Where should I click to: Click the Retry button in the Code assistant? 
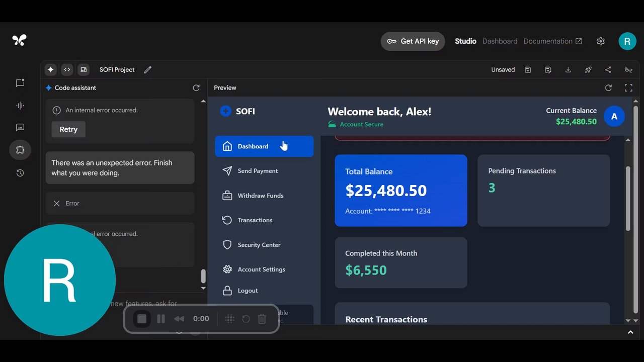click(68, 129)
